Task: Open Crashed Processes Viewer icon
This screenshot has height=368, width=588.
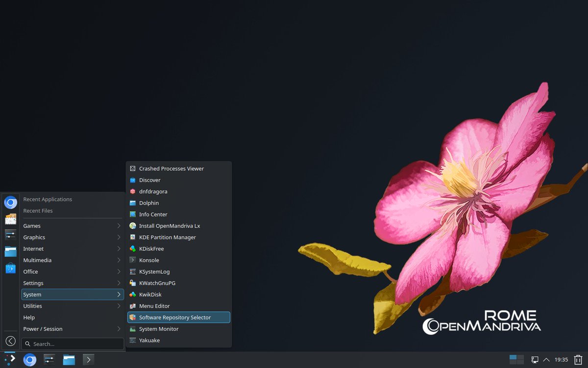Action: [132, 168]
